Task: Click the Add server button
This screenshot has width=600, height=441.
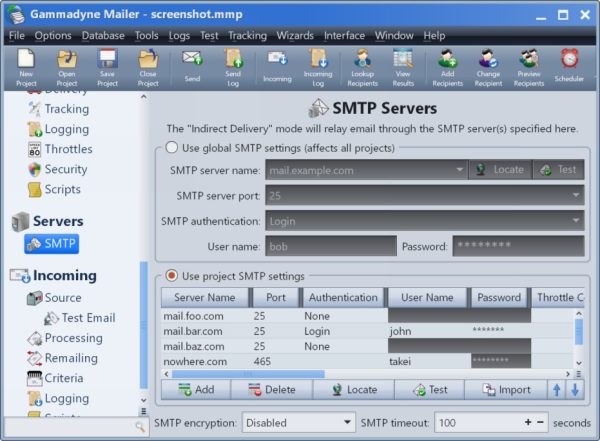Action: [195, 390]
